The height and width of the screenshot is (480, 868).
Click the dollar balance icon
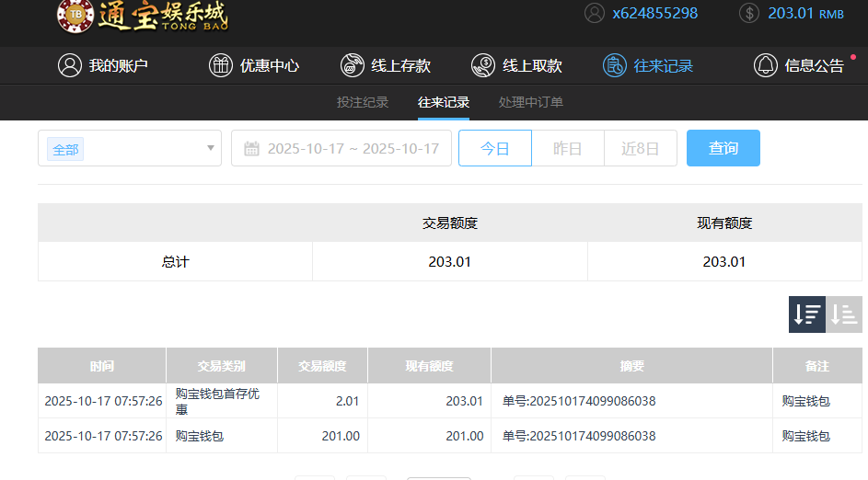click(x=749, y=13)
